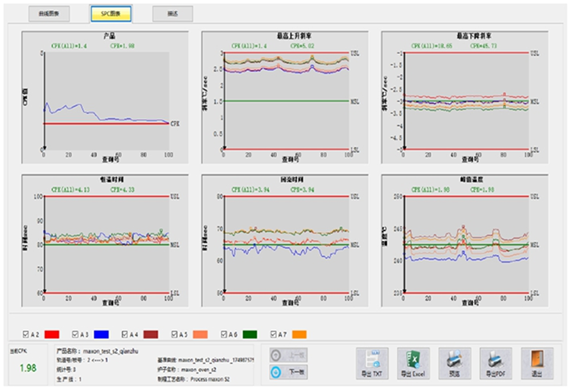The image size is (570, 389).
Task: Click the salmon A5 color swatch
Action: pos(200,334)
